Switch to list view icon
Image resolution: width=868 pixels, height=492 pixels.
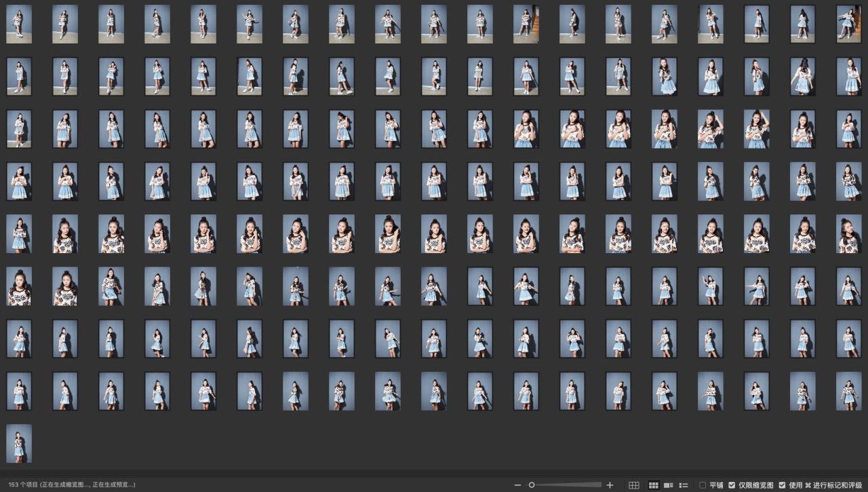684,485
